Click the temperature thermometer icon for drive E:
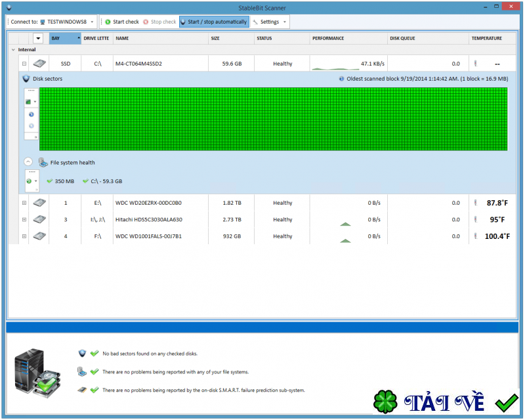The height and width of the screenshot is (420, 525). click(x=475, y=203)
